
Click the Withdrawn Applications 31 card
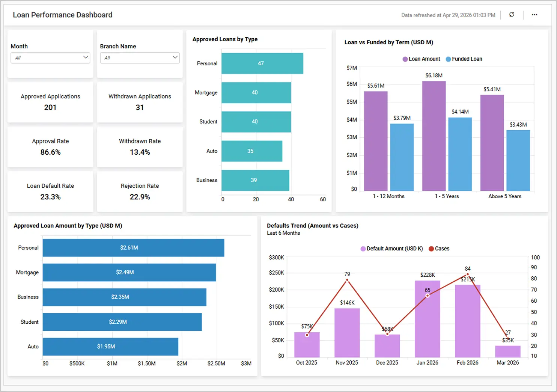click(140, 102)
